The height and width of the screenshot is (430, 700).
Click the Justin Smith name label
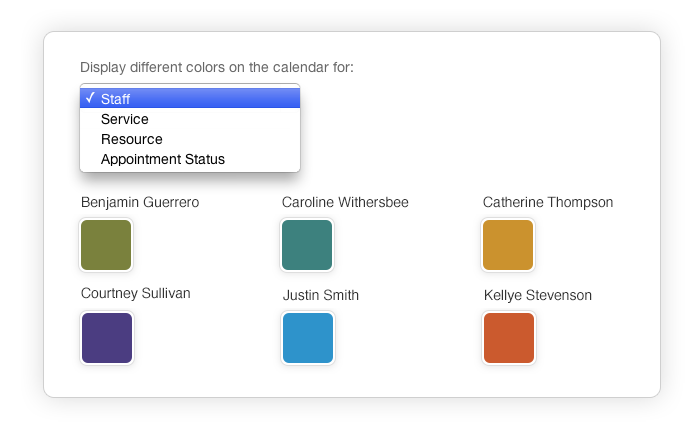point(321,295)
